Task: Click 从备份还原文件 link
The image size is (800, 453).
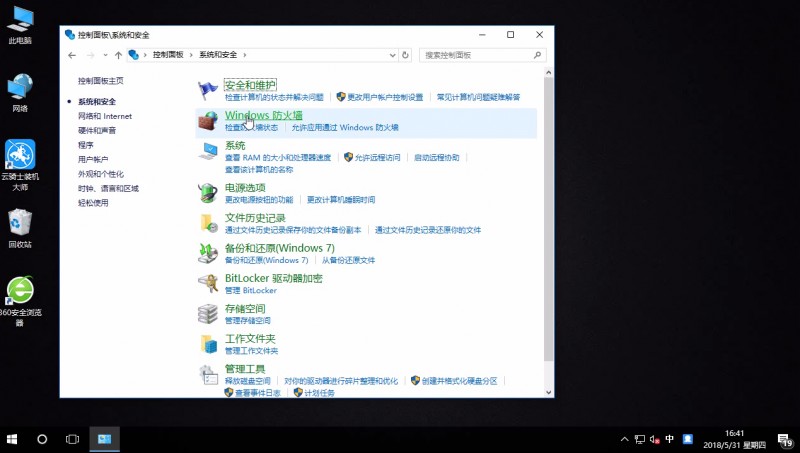Action: pyautogui.click(x=348, y=260)
